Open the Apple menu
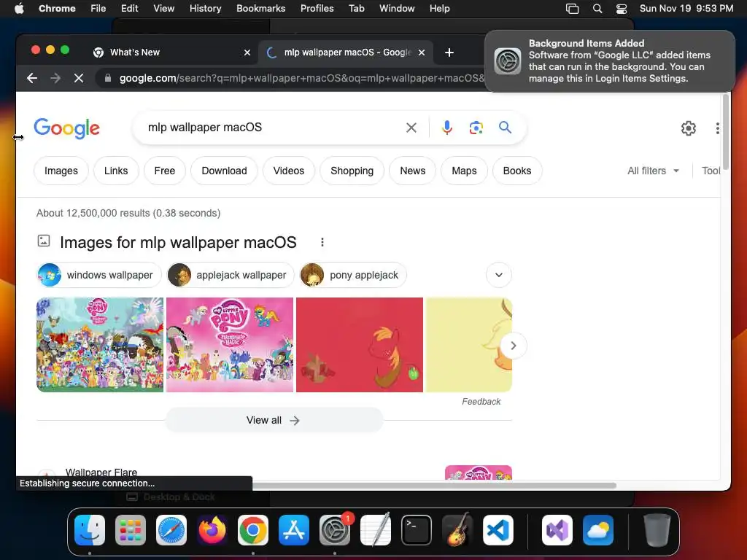The height and width of the screenshot is (560, 747). point(19,9)
